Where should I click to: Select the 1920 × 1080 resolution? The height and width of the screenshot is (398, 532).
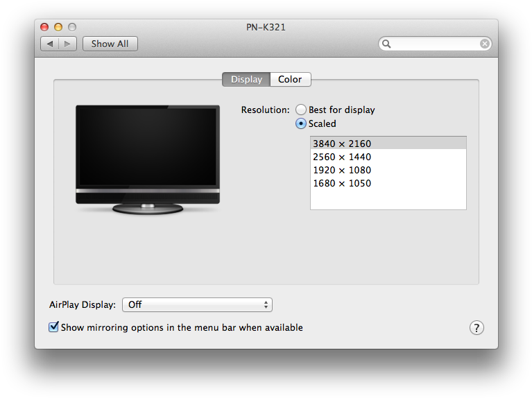tap(388, 170)
